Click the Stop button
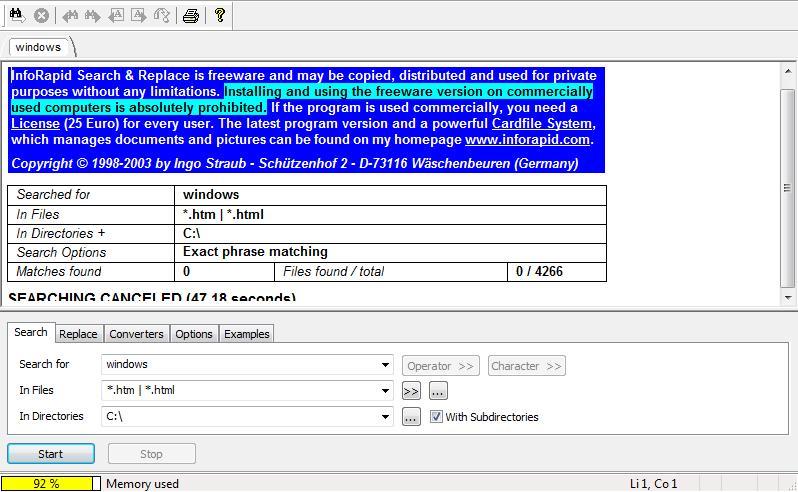Viewport: 798px width, 492px height. [x=152, y=454]
